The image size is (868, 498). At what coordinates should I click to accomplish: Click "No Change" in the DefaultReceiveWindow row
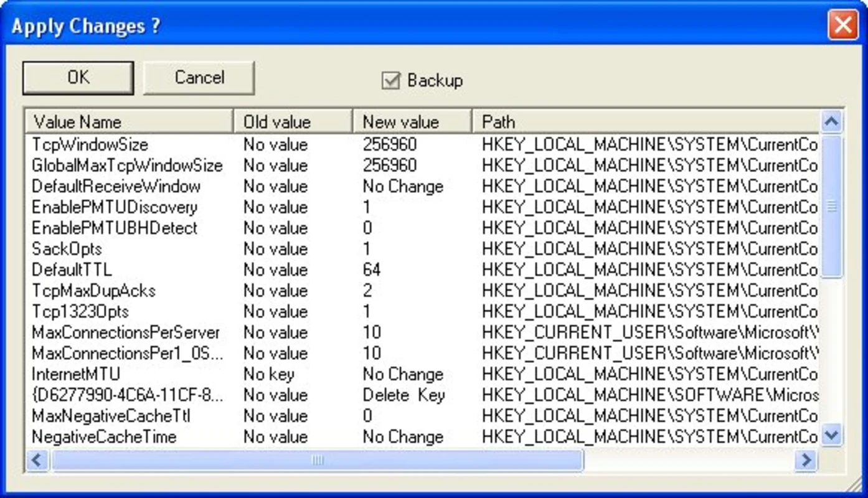click(403, 186)
